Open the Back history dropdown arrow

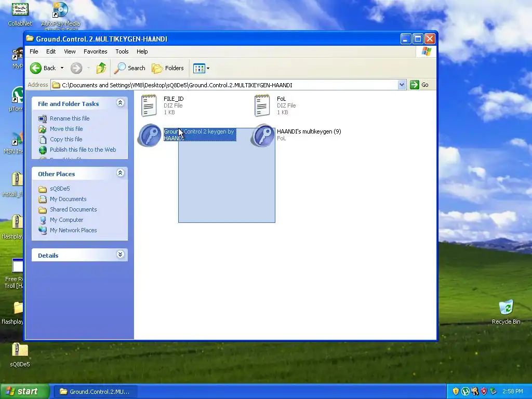click(x=62, y=68)
